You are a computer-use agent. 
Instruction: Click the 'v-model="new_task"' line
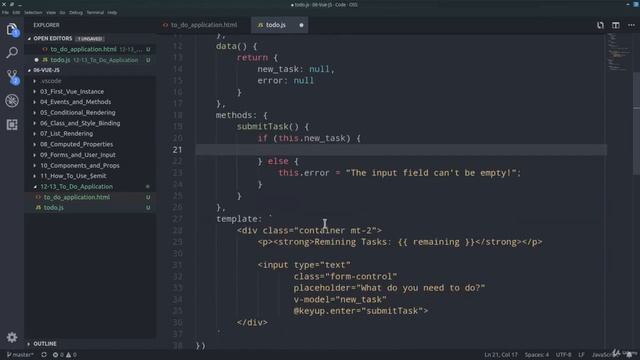coord(340,299)
